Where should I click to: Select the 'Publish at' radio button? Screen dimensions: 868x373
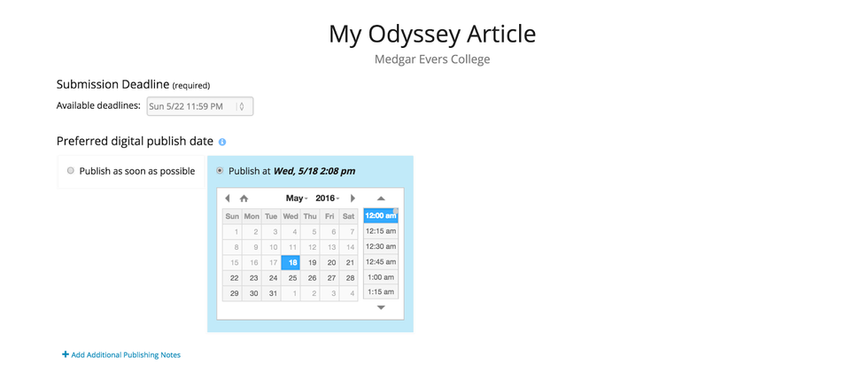[x=220, y=171]
